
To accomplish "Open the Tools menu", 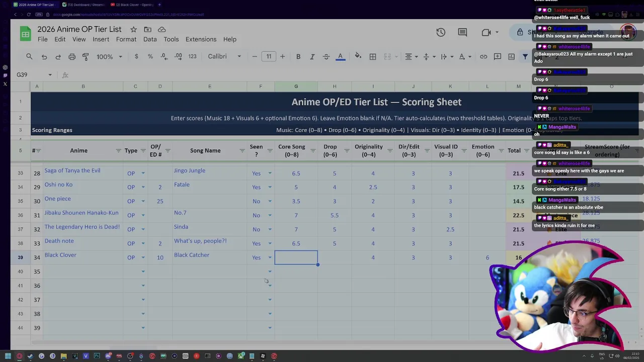I will click(171, 39).
